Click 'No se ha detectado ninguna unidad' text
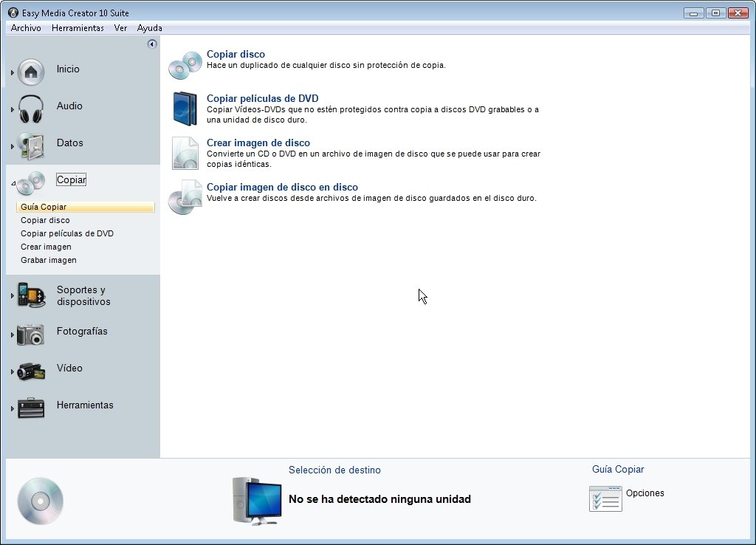This screenshot has width=756, height=545. click(379, 499)
